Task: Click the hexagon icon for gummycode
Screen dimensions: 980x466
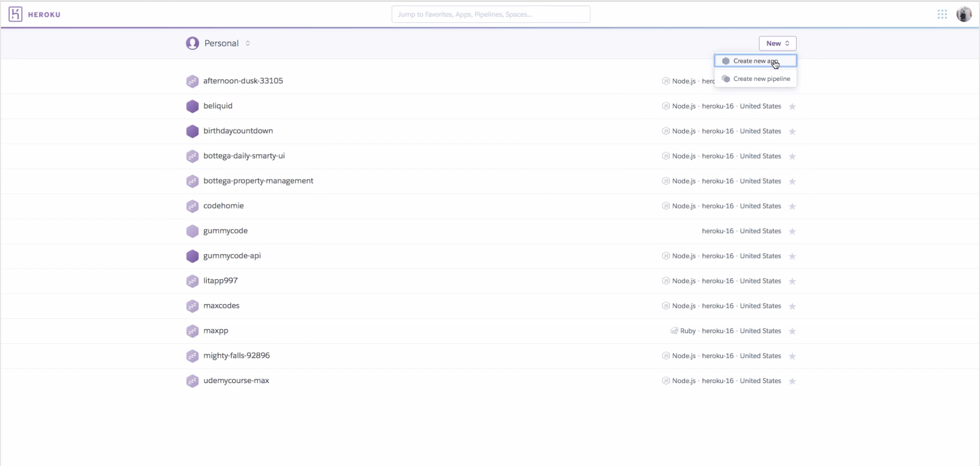Action: (193, 231)
